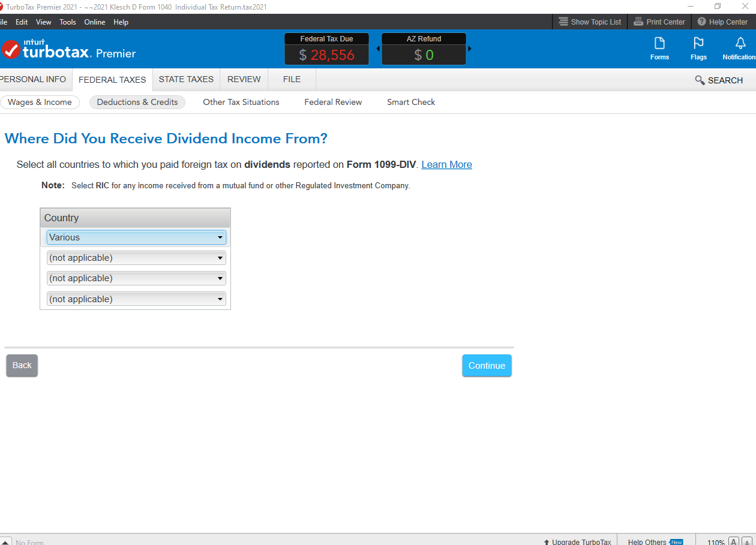Go to Deductions & Credits section
The height and width of the screenshot is (545, 756).
(137, 102)
